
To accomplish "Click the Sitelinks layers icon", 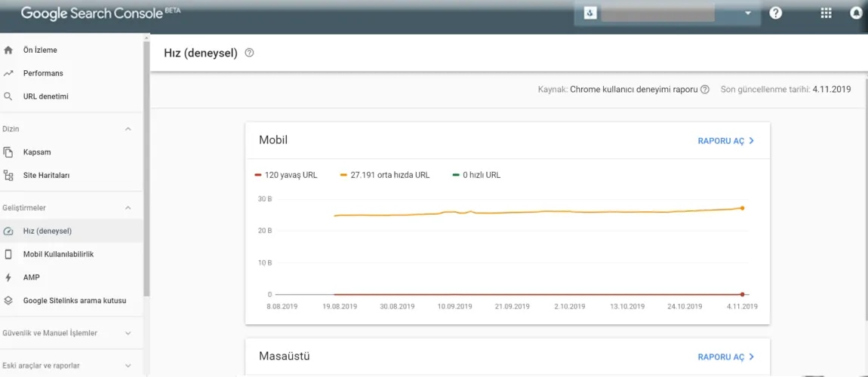I will (8, 301).
